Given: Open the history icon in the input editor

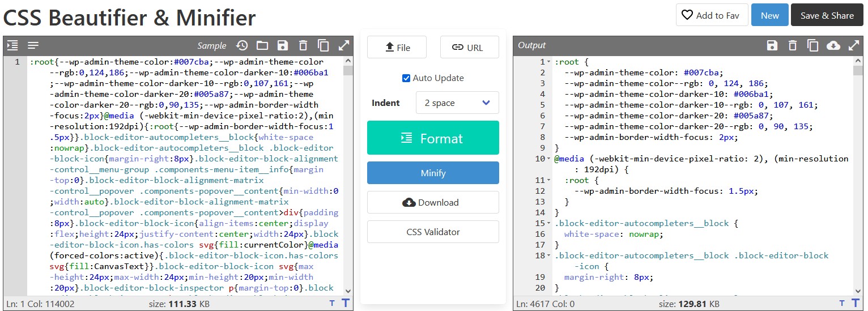Looking at the screenshot, I should tap(242, 45).
